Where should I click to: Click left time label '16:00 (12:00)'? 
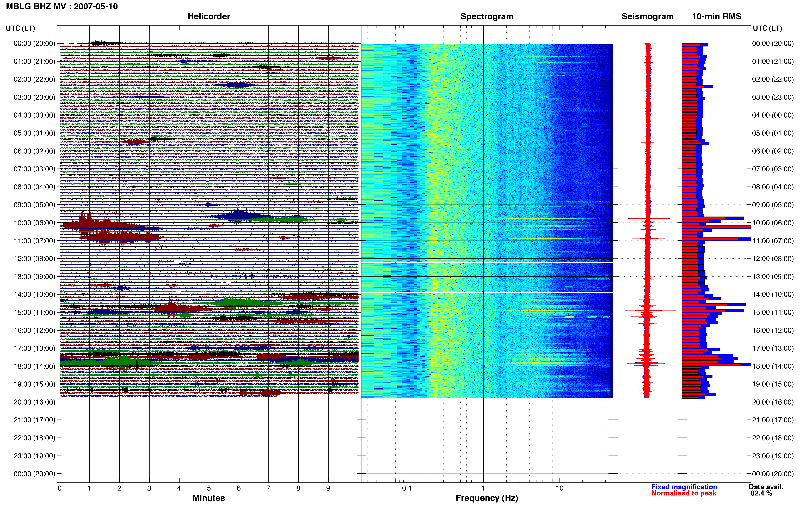point(34,330)
